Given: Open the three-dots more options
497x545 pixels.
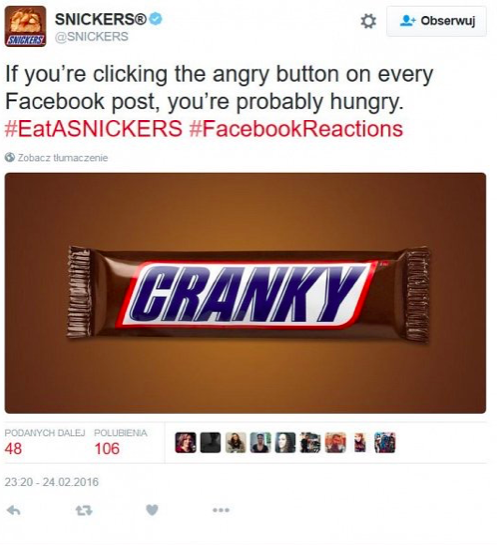Looking at the screenshot, I should tap(221, 510).
